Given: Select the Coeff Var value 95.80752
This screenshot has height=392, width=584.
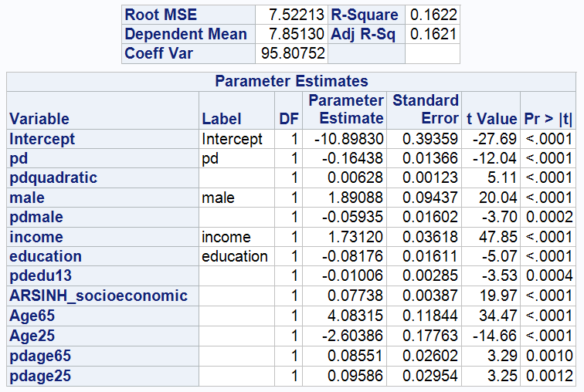Looking at the screenshot, I should [292, 54].
